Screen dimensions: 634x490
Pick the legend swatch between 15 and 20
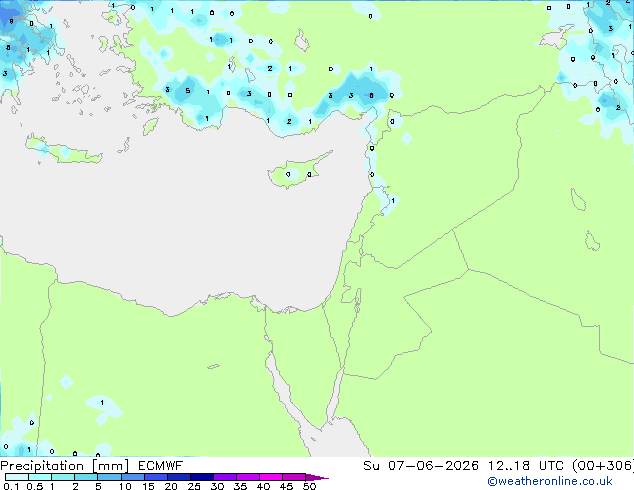click(x=156, y=477)
